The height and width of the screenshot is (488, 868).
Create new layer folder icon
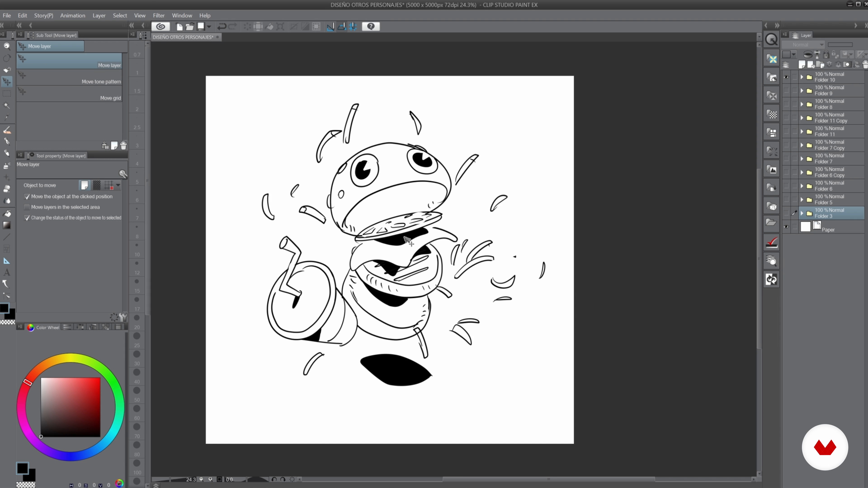coord(820,65)
